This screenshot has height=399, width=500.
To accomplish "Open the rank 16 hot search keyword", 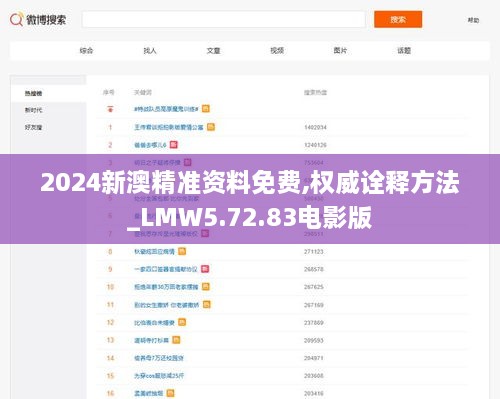I will 149,394.
